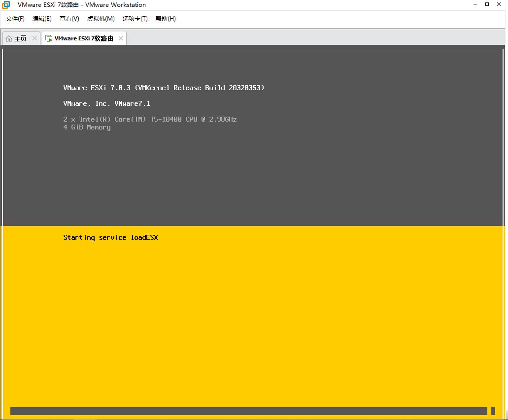This screenshot has height=420, width=508.
Task: Close the VMware Workstation window
Action: pos(499,4)
